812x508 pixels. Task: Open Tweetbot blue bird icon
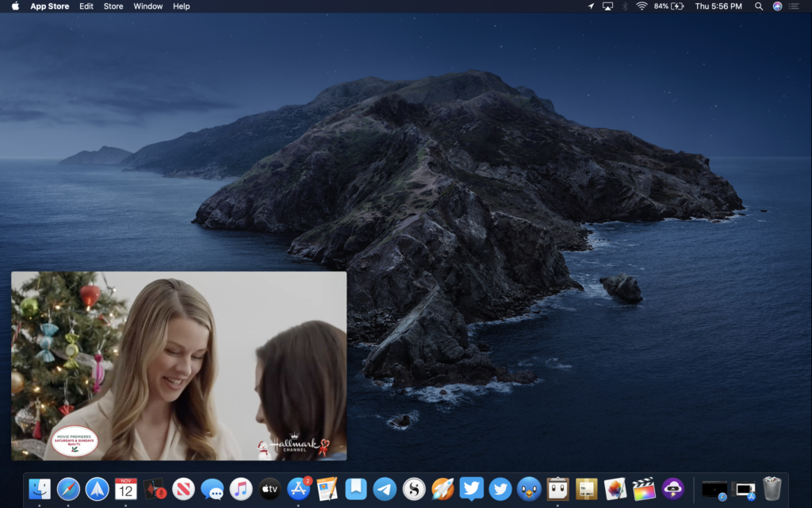[529, 488]
